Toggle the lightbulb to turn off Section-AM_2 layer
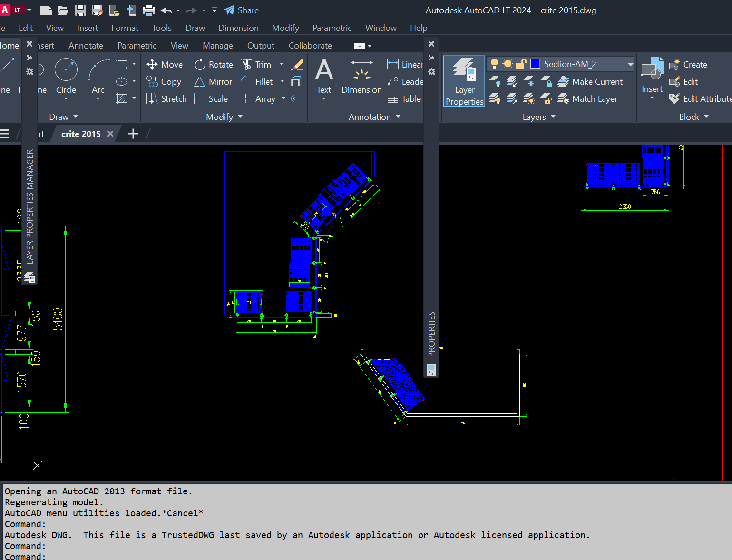732x560 pixels. point(495,63)
